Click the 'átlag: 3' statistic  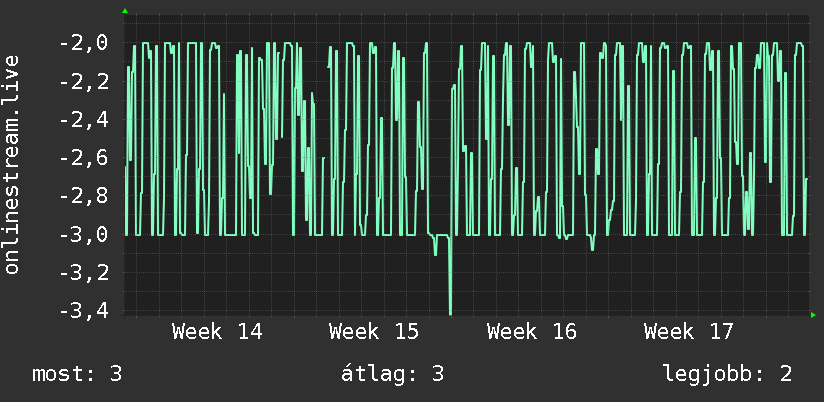tap(393, 374)
